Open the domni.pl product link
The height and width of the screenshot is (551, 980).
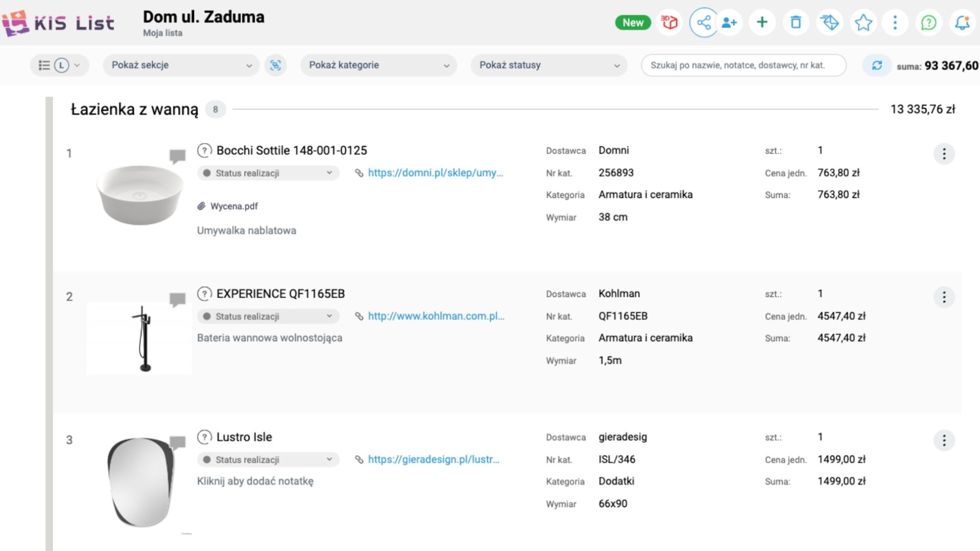[435, 173]
